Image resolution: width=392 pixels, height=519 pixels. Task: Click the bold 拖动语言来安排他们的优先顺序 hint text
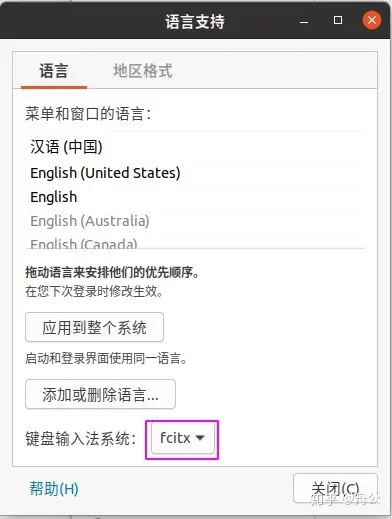point(112,273)
